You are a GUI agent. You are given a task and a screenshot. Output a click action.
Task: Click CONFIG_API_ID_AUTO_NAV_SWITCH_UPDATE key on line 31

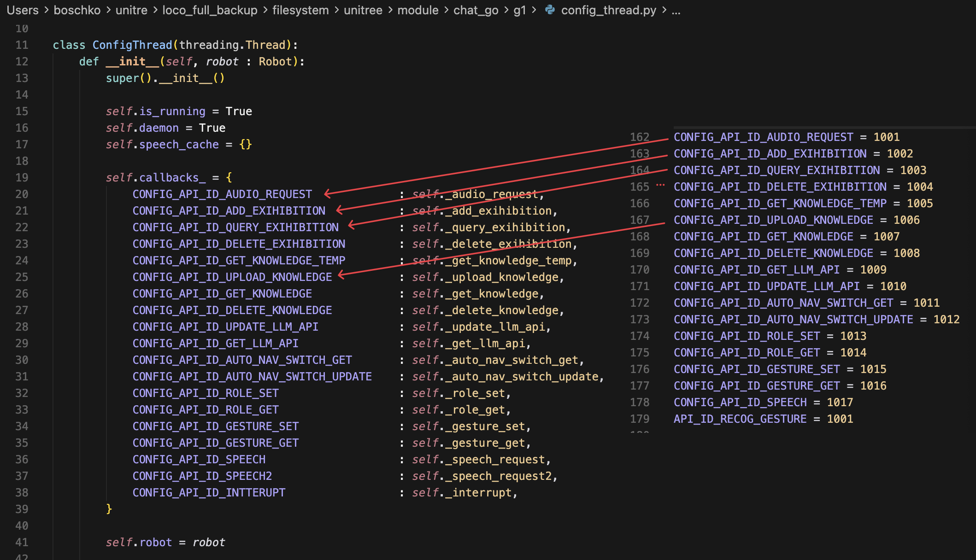click(252, 377)
